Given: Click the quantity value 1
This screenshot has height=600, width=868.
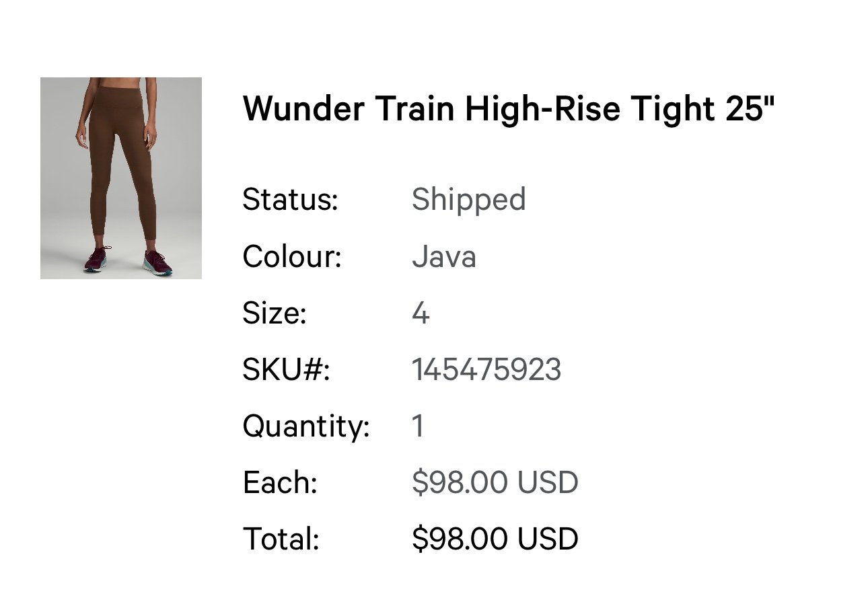Looking at the screenshot, I should tap(418, 426).
